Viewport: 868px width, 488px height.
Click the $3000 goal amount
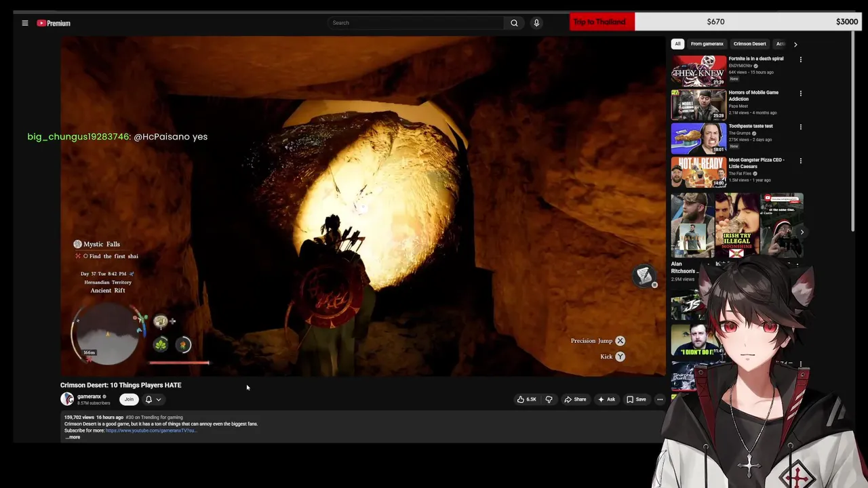pos(847,22)
